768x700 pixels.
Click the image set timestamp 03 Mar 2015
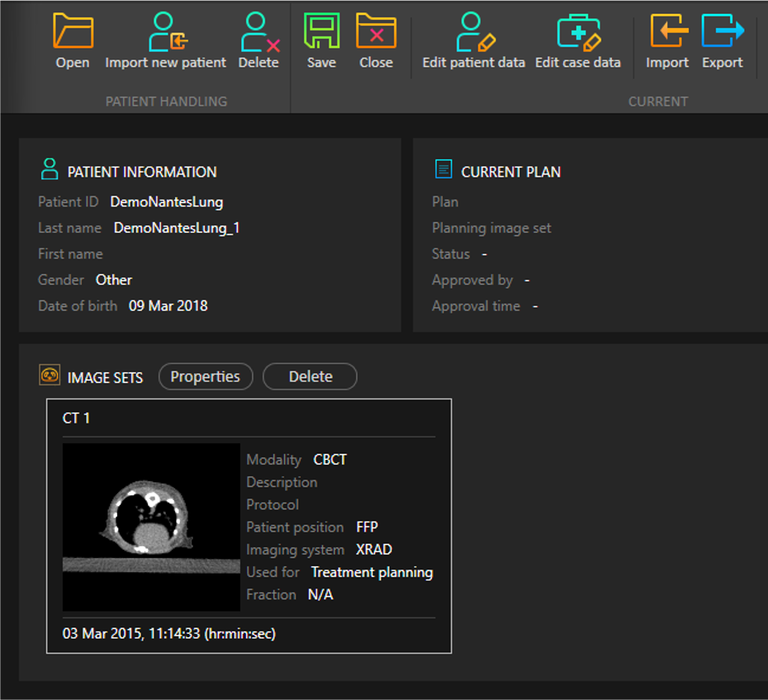click(x=168, y=634)
